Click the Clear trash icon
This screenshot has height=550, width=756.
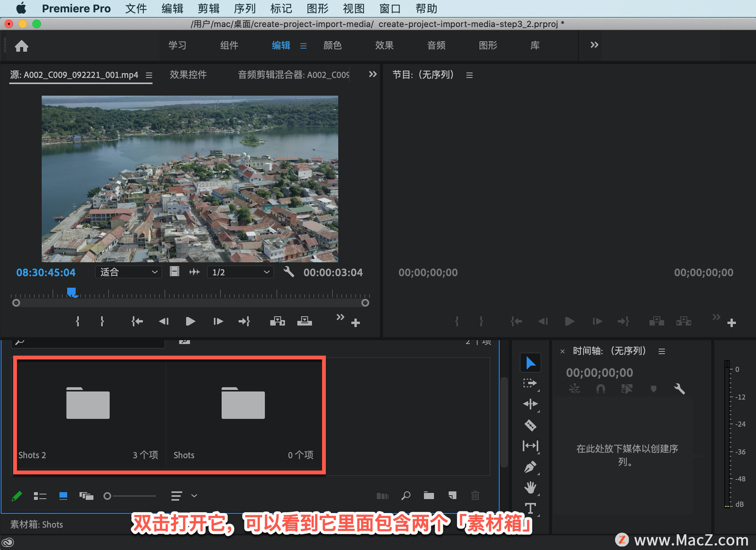pyautogui.click(x=475, y=496)
